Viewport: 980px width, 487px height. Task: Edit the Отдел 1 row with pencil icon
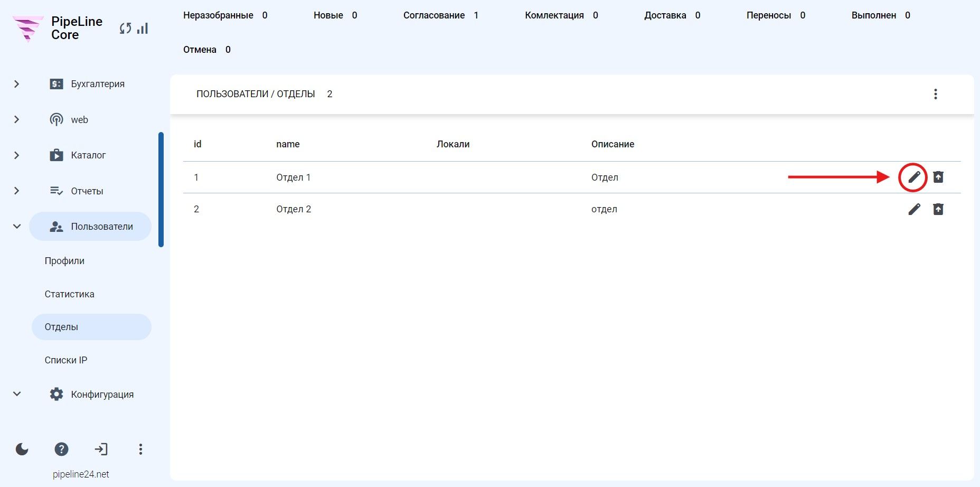click(914, 177)
